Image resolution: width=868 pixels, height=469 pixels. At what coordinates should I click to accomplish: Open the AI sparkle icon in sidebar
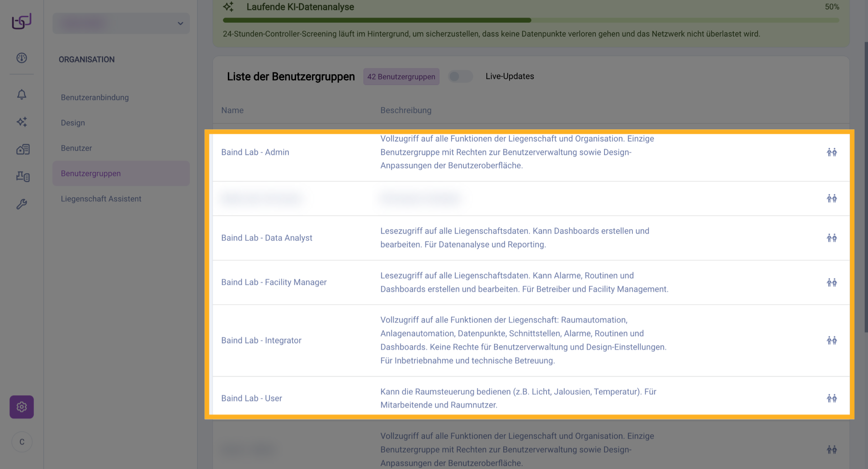(x=22, y=122)
